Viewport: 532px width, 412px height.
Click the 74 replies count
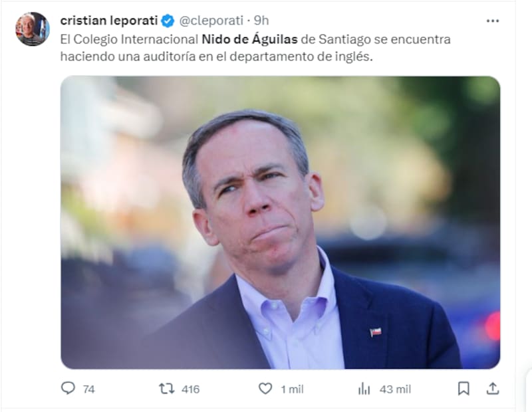click(89, 389)
